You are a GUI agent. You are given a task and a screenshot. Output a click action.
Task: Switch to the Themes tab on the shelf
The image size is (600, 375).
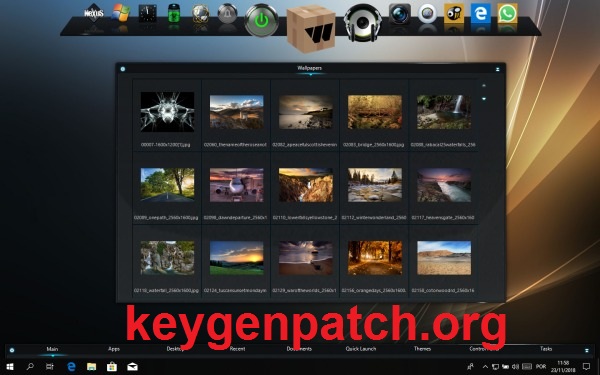pos(422,349)
